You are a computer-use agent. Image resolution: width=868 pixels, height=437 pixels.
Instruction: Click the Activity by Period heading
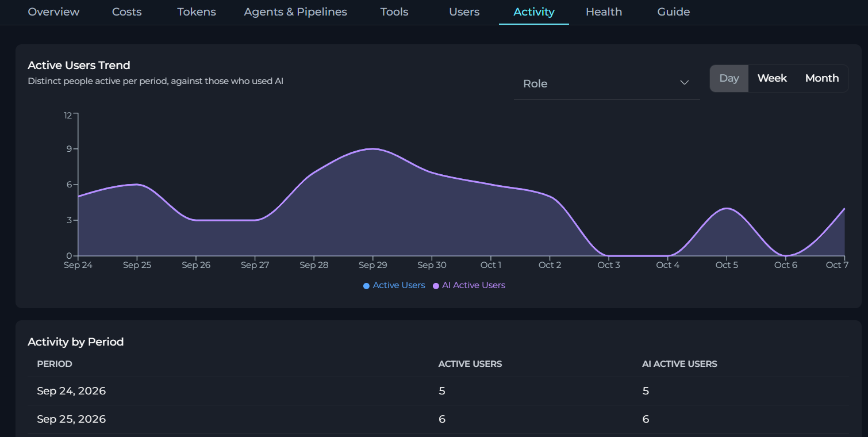[76, 342]
